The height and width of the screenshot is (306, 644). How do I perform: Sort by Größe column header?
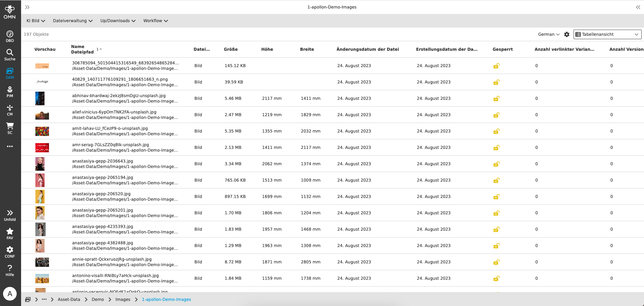point(231,49)
